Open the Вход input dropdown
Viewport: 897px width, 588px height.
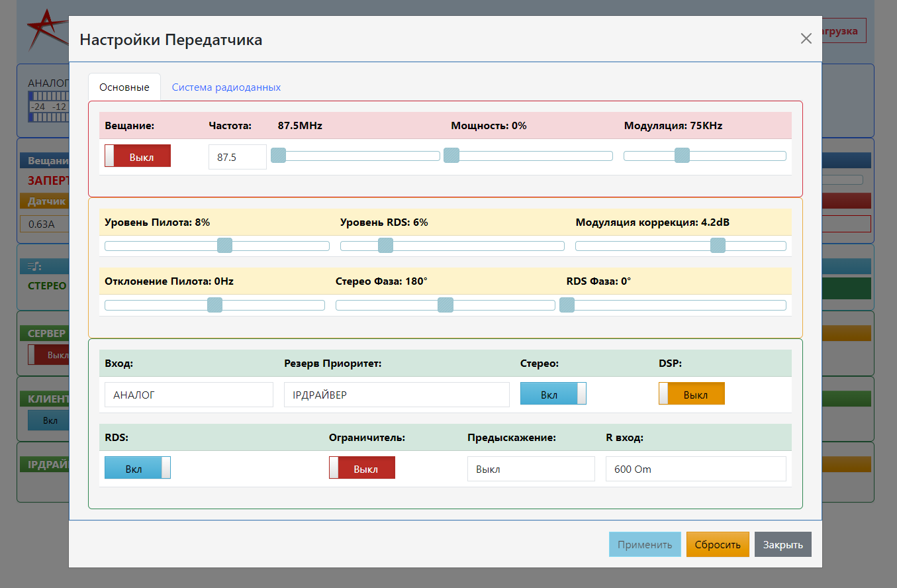tap(189, 395)
